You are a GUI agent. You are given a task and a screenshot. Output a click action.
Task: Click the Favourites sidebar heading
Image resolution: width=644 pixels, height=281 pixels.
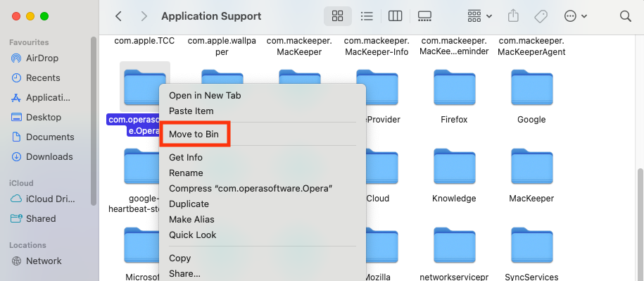[x=29, y=42]
